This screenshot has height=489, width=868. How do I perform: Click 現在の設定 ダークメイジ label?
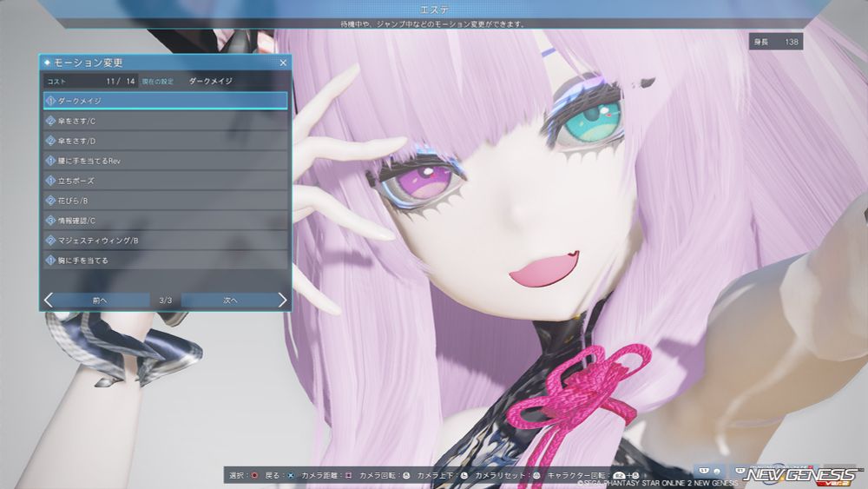coord(187,81)
